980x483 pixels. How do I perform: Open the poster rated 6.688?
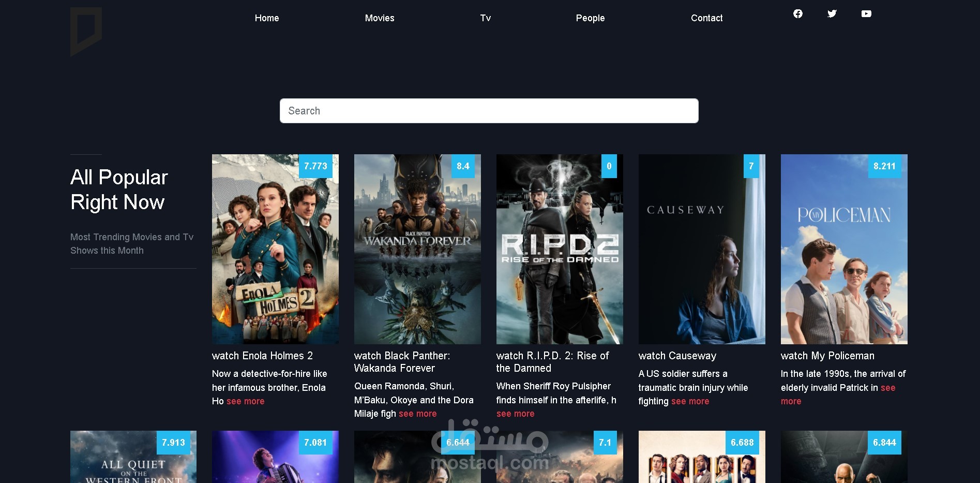coord(702,457)
